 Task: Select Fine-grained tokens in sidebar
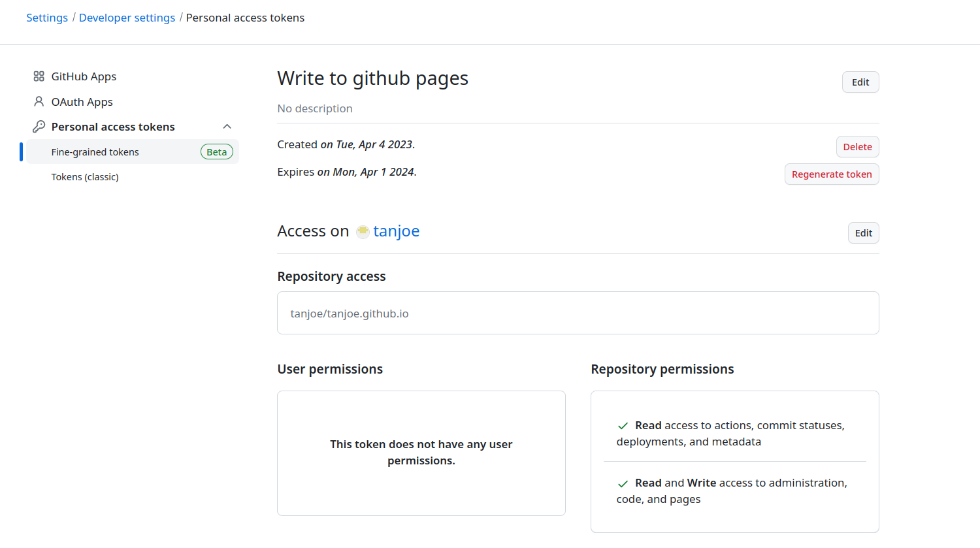[95, 152]
